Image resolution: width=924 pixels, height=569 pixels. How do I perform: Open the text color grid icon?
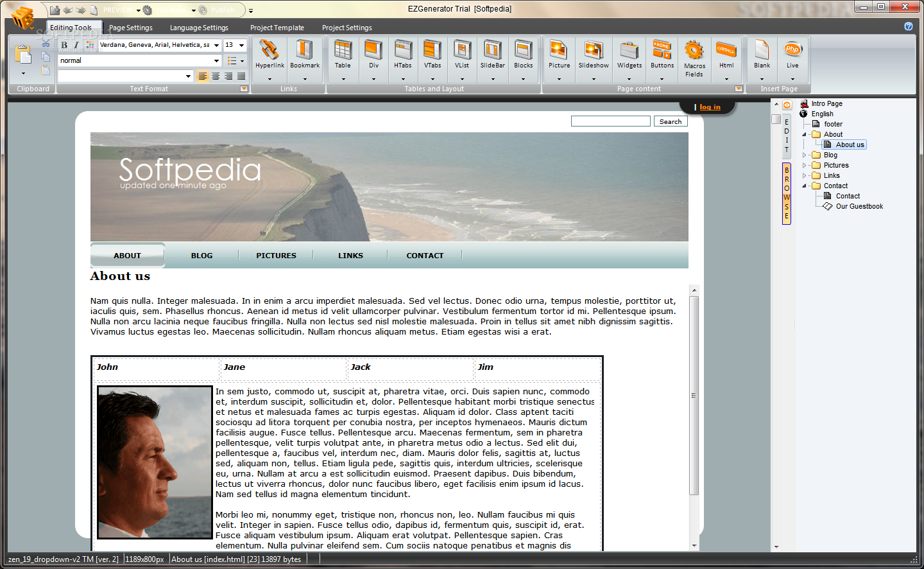(x=90, y=45)
